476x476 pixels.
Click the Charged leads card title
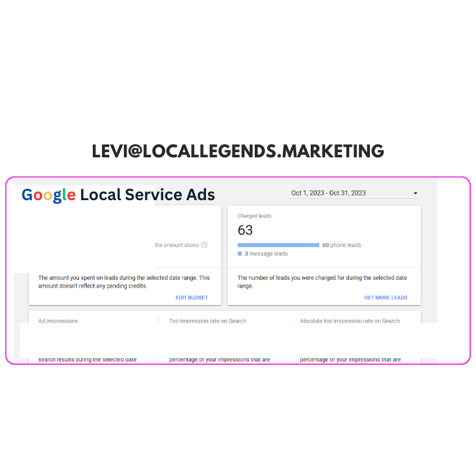pos(254,216)
